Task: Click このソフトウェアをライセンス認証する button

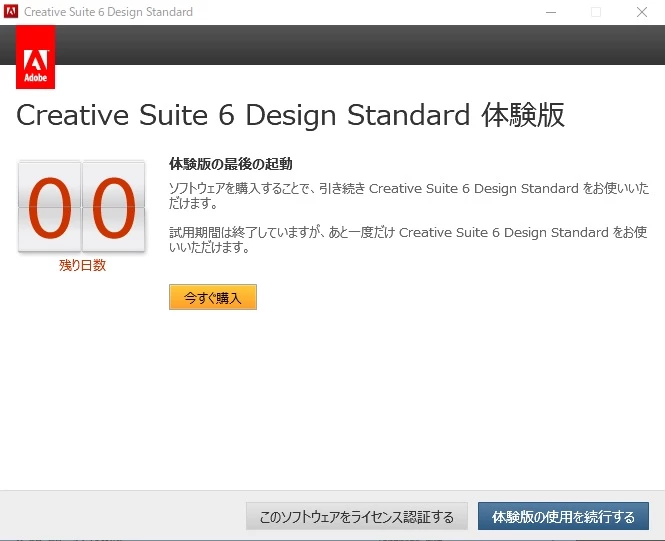Action: click(x=357, y=516)
